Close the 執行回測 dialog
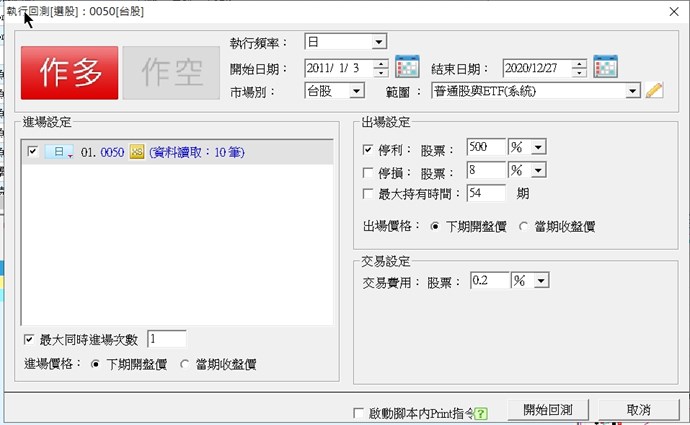The height and width of the screenshot is (425, 690). tap(674, 11)
